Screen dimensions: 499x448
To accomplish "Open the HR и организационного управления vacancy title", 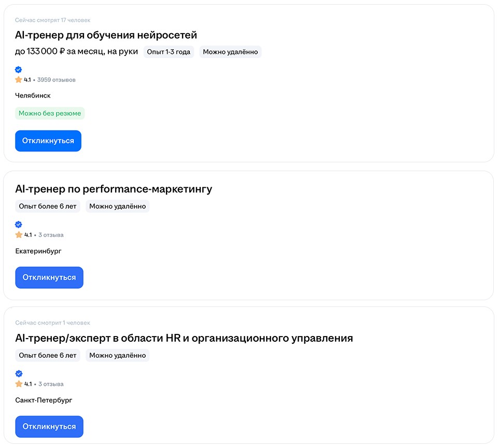I will click(184, 338).
